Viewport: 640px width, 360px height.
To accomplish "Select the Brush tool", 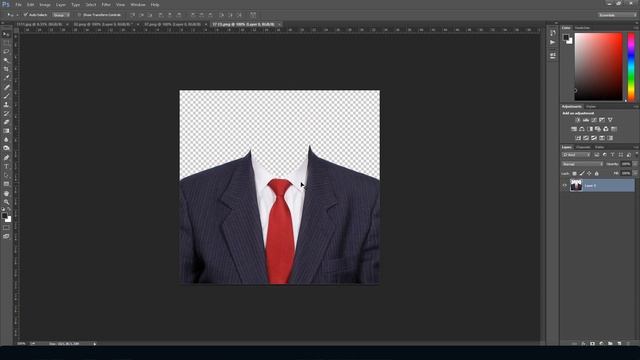I will [x=6, y=96].
